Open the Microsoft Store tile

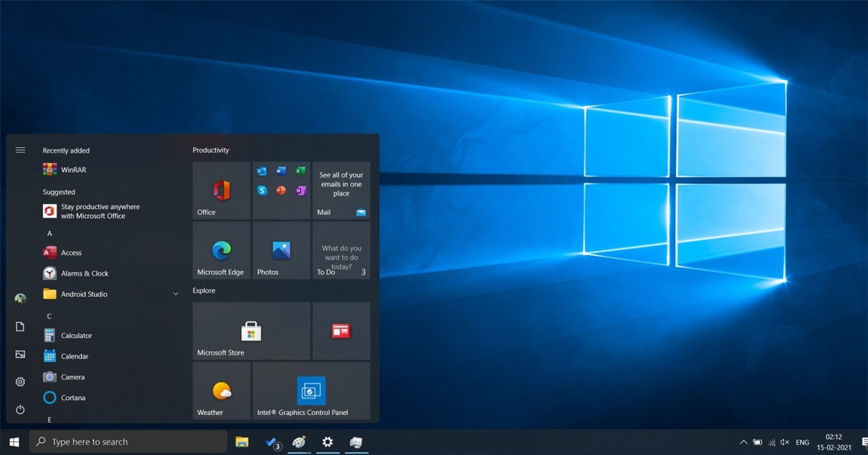pos(251,330)
